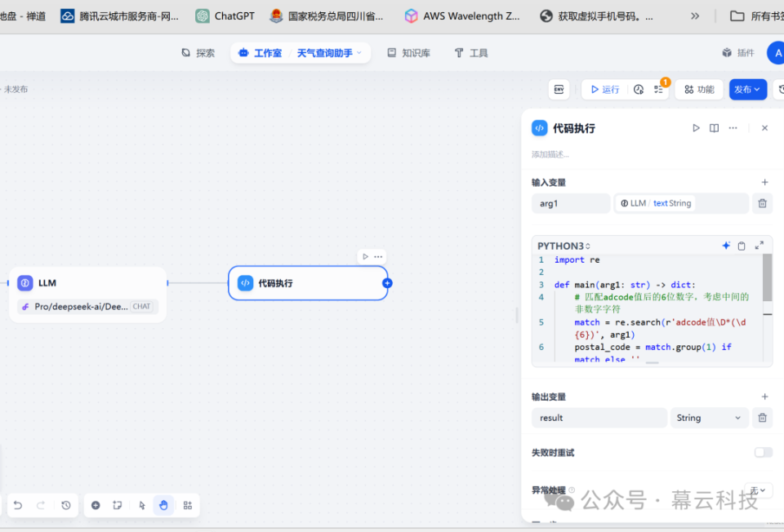This screenshot has width=784, height=532.
Task: Open the String type dropdown for result
Action: (x=709, y=417)
